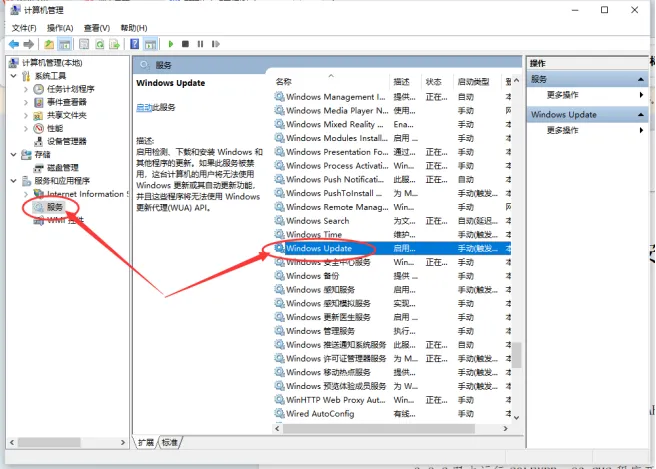This screenshot has width=656, height=469.
Task: Click the services list horizontal scrollbar thumb
Action: [x=379, y=428]
